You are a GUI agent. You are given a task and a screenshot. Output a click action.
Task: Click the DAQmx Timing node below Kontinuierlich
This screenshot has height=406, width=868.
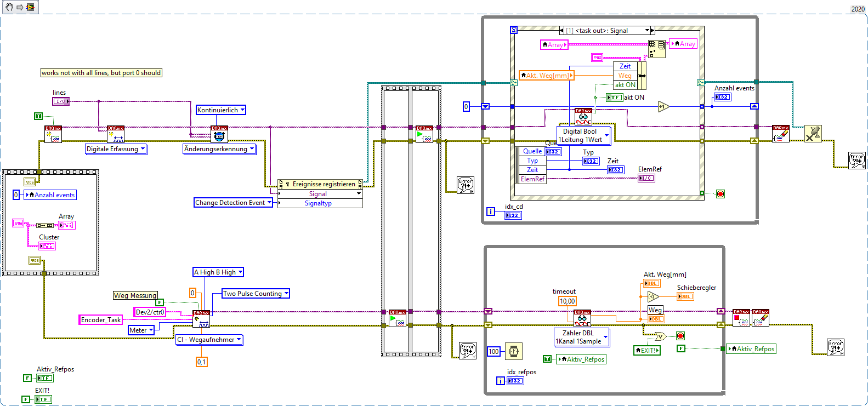[219, 134]
